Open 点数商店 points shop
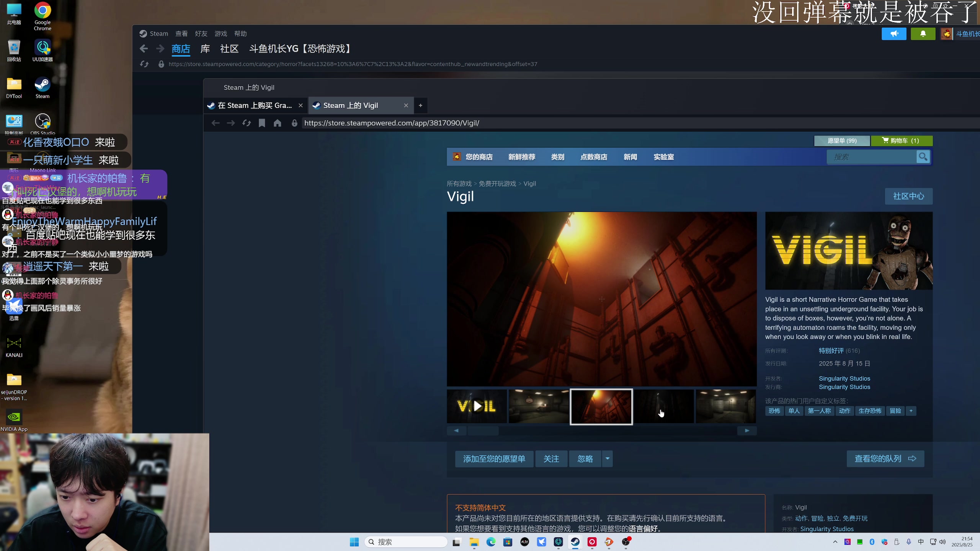Viewport: 980px width, 551px height. click(x=593, y=157)
